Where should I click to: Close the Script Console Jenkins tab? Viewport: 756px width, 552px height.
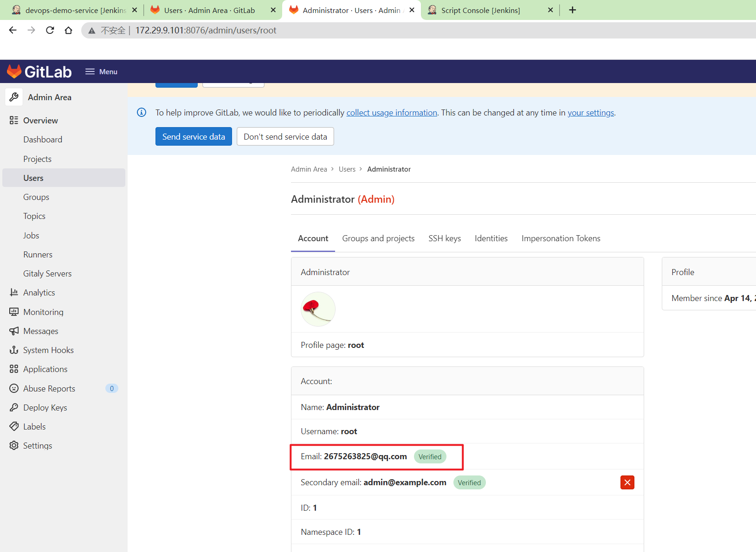point(550,10)
